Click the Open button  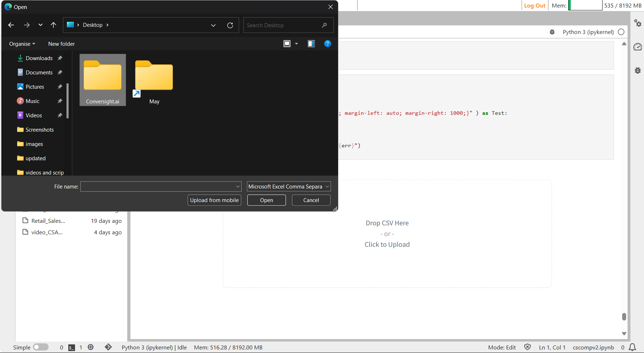click(267, 200)
